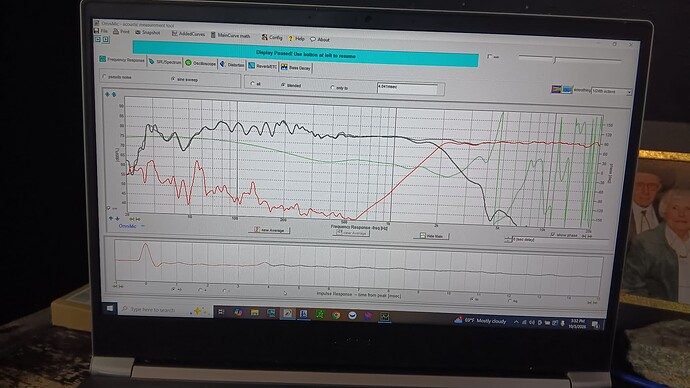Image resolution: width=690 pixels, height=388 pixels.
Task: Select pseudo noise radio option
Action: coord(117,77)
